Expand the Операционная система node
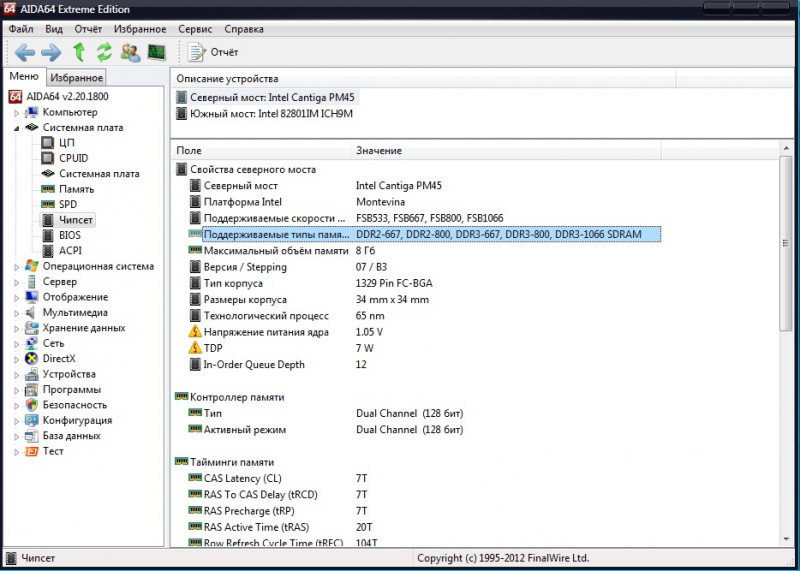This screenshot has height=571, width=800. [x=16, y=267]
